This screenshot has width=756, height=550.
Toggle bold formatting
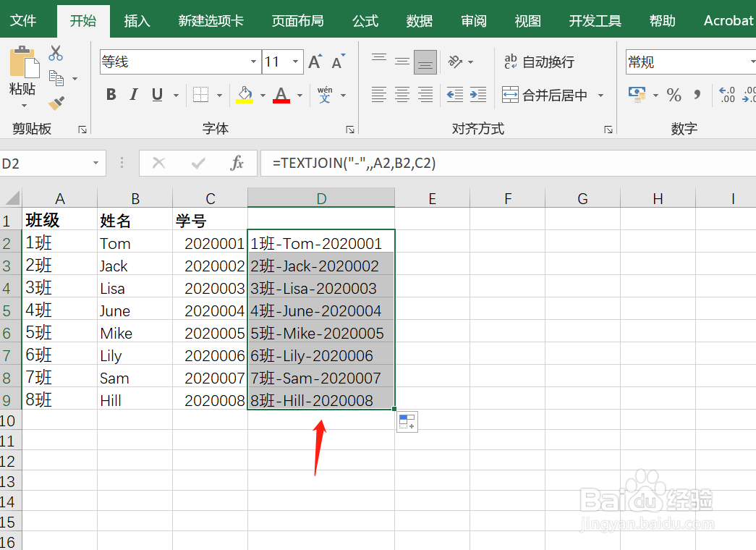(x=110, y=95)
